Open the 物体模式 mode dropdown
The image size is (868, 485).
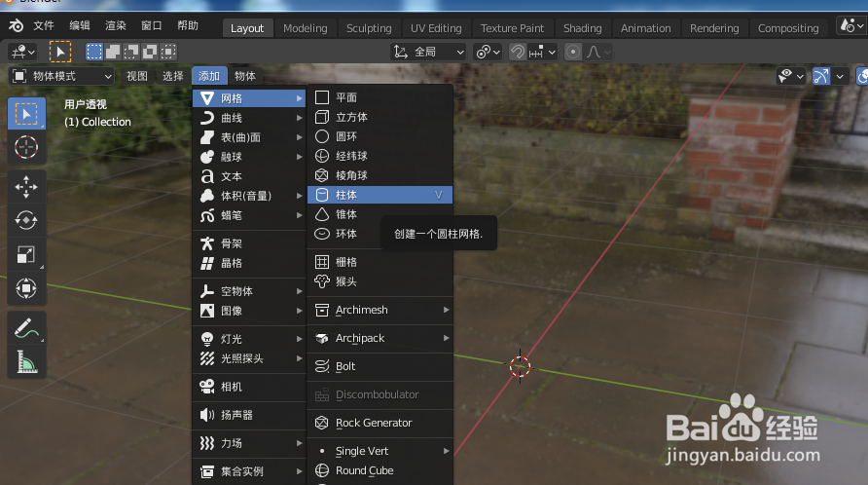tap(61, 76)
